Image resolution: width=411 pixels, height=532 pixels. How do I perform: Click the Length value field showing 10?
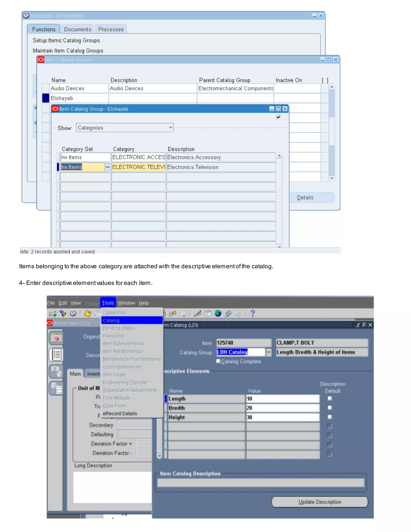(x=282, y=398)
